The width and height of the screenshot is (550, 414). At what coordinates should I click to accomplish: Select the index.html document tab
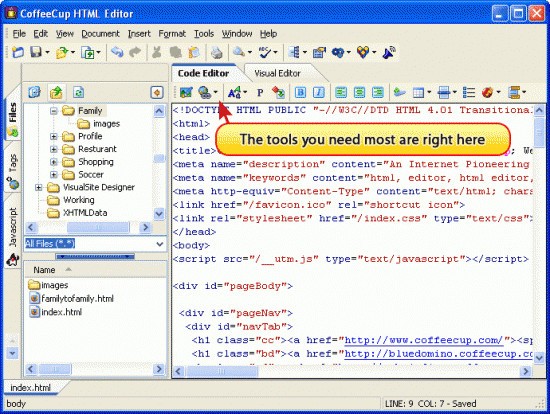[x=31, y=388]
